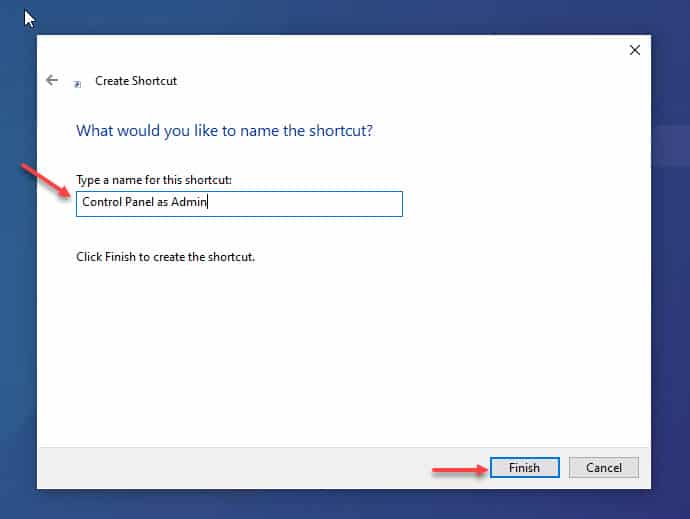Click the heading asking to name the shortcut
Image resolution: width=690 pixels, height=519 pixels.
coord(224,131)
